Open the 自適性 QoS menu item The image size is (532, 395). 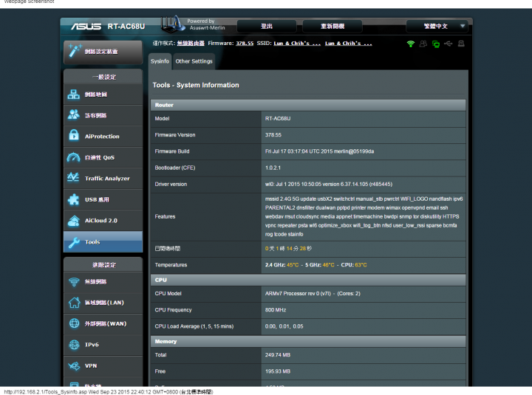tap(103, 157)
